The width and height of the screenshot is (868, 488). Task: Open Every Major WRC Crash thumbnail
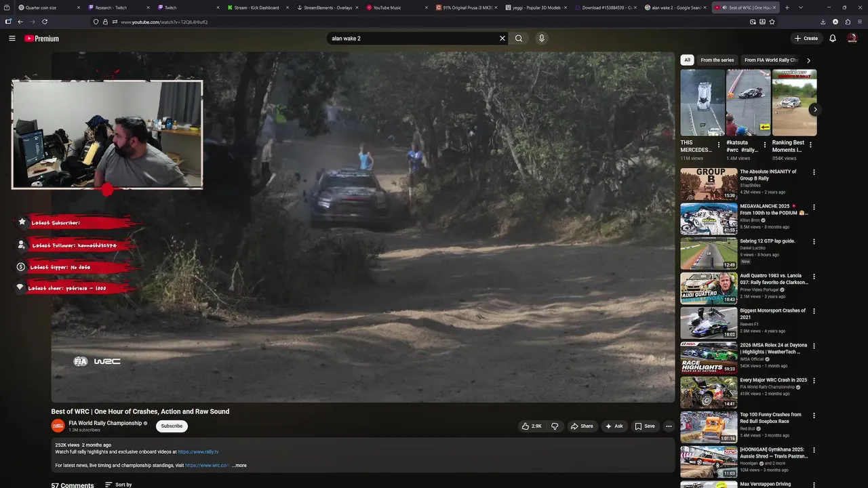pos(709,392)
